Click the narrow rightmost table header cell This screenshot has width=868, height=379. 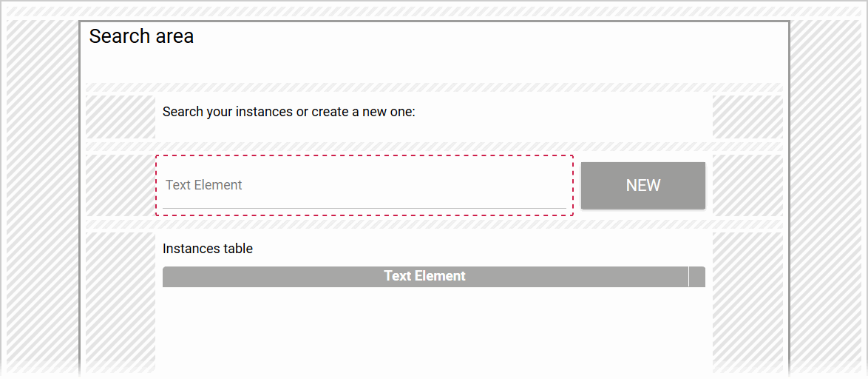[x=696, y=276]
